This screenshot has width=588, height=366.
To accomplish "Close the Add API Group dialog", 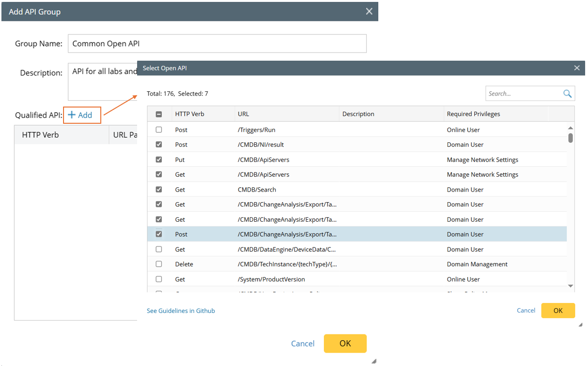I will (x=369, y=11).
